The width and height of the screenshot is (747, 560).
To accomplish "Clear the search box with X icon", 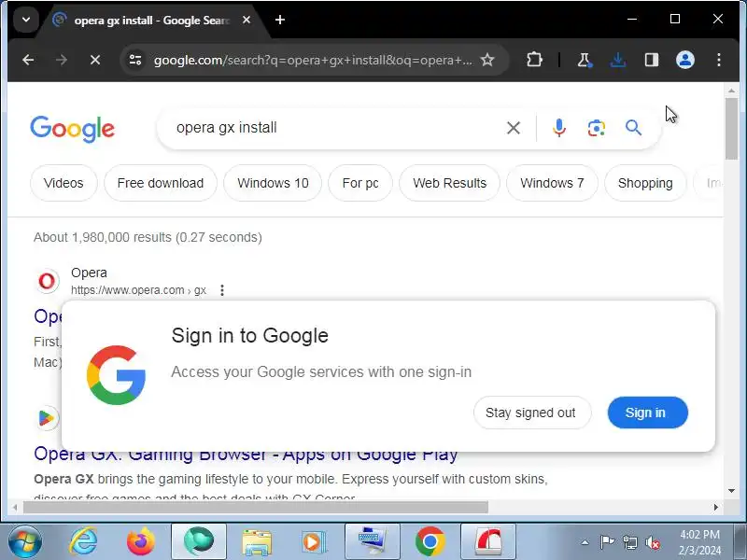I will click(x=513, y=128).
